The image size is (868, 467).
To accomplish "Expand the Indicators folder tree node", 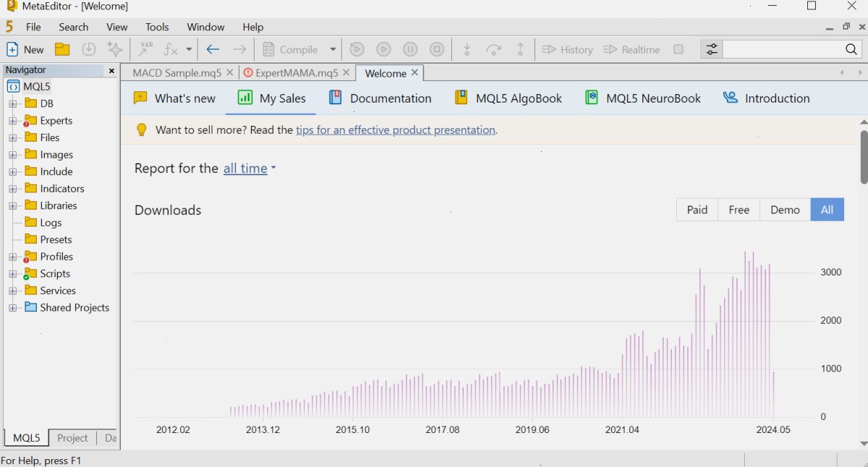I will (x=12, y=189).
